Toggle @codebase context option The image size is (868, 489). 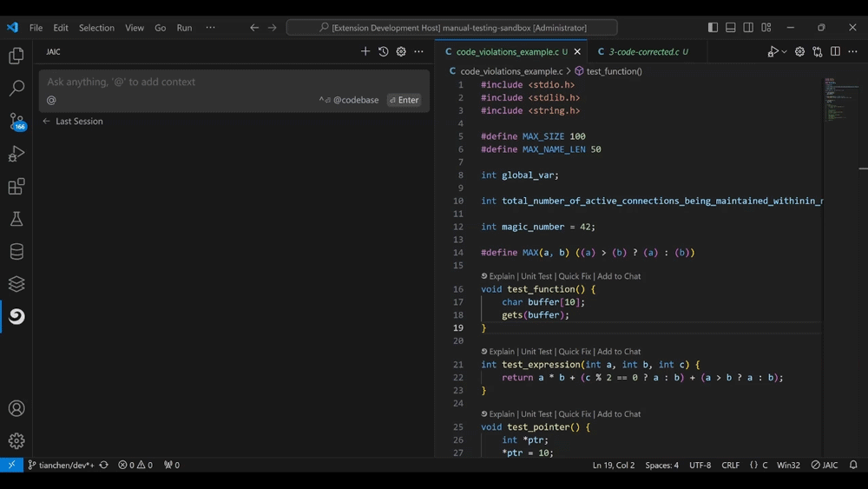pyautogui.click(x=349, y=100)
